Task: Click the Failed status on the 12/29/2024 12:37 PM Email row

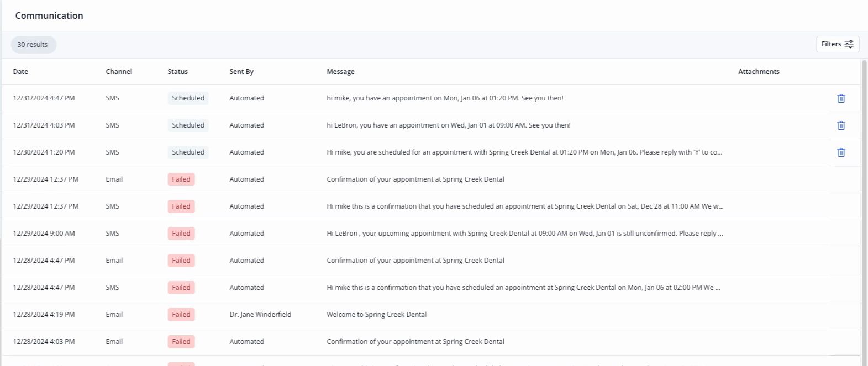Action: click(181, 179)
